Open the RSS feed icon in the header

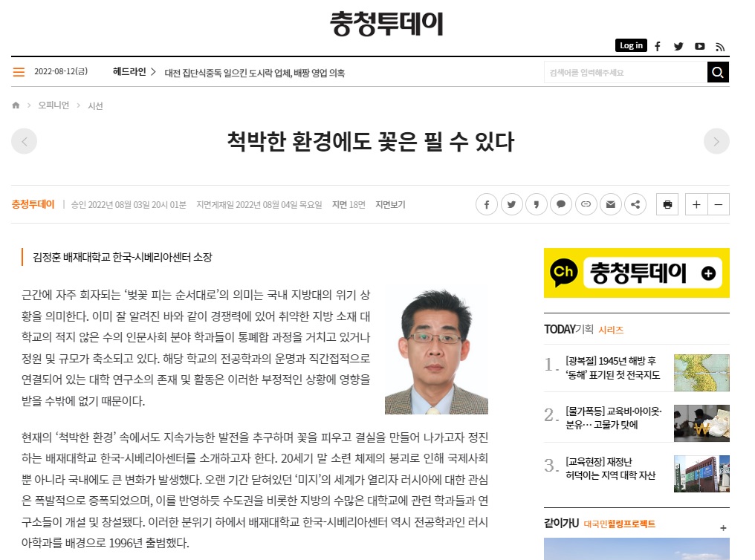point(720,47)
